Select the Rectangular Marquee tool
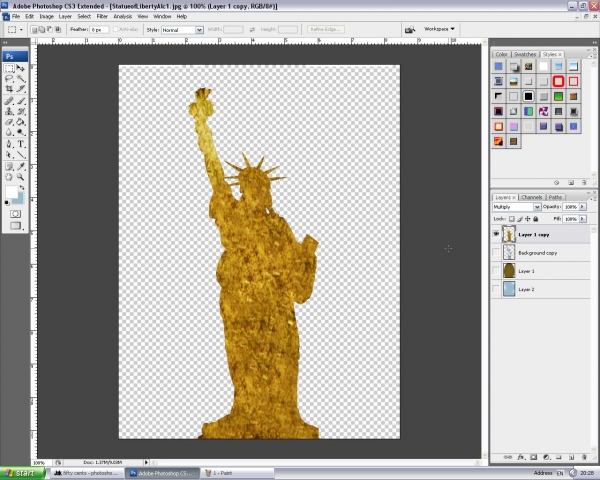This screenshot has width=600, height=480. (x=10, y=68)
